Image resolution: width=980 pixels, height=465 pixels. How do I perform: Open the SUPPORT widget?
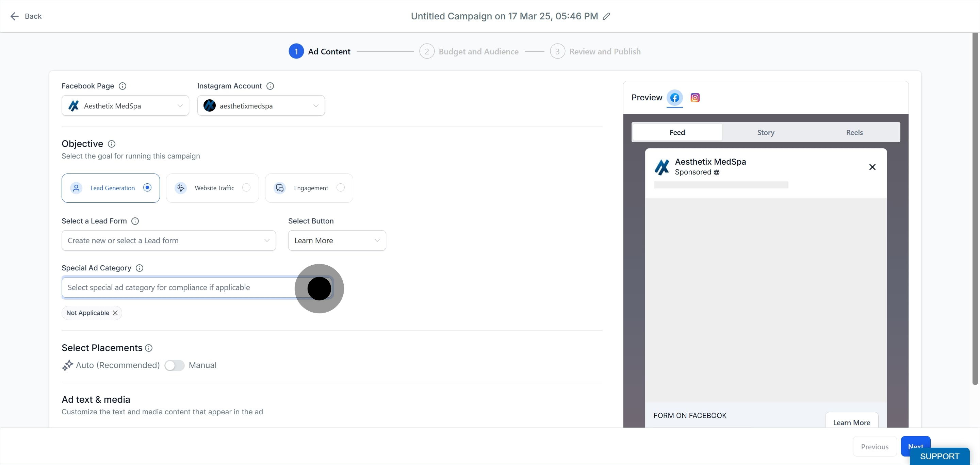click(x=939, y=456)
